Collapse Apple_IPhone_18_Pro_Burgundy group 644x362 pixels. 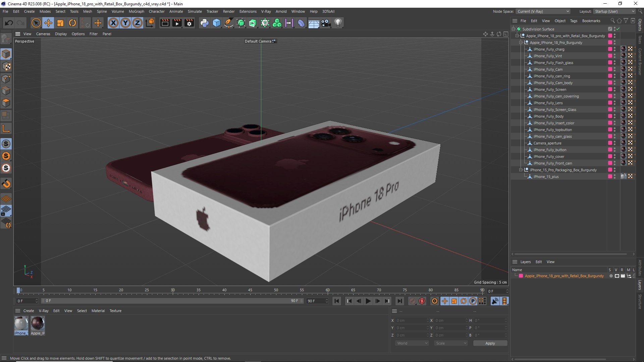(521, 43)
